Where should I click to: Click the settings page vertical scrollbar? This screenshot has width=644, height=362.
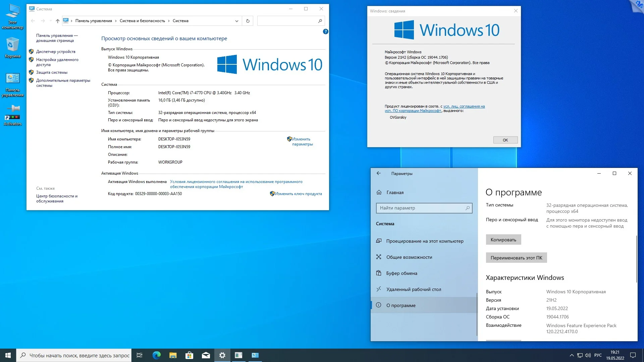636,258
